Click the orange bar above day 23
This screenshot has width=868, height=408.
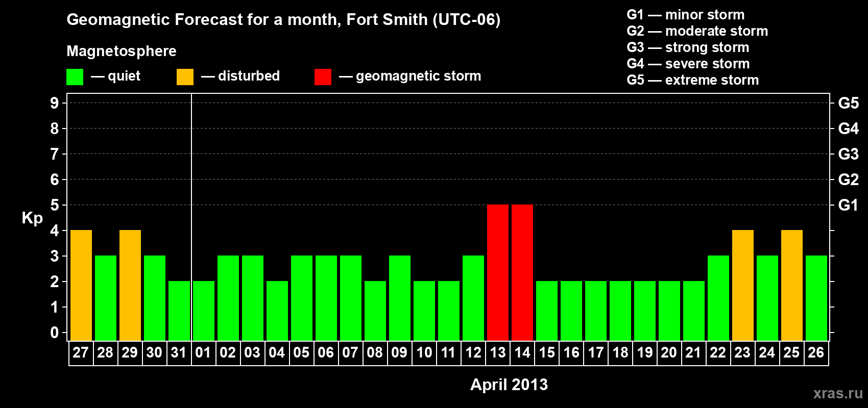click(743, 285)
